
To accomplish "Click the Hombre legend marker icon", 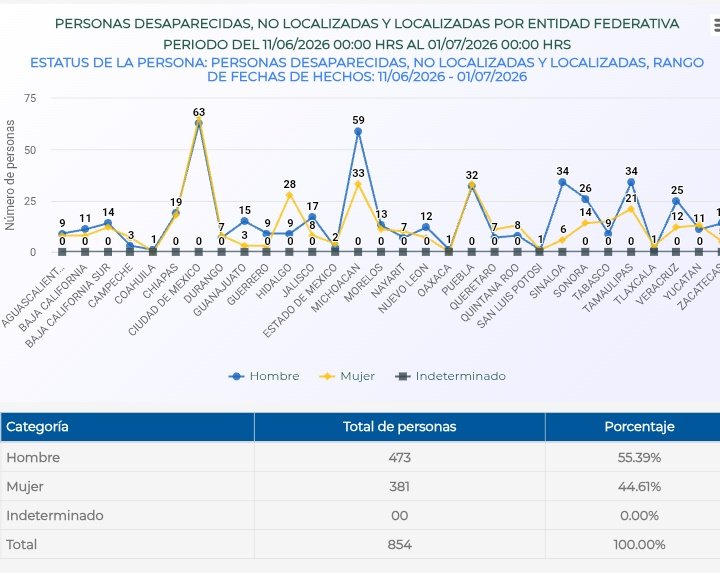I will 236,376.
